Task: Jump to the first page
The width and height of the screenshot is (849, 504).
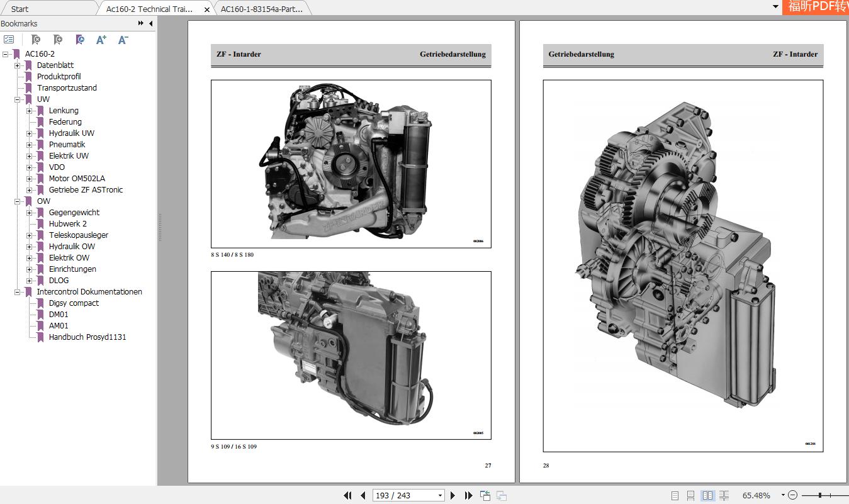Action: tap(347, 495)
